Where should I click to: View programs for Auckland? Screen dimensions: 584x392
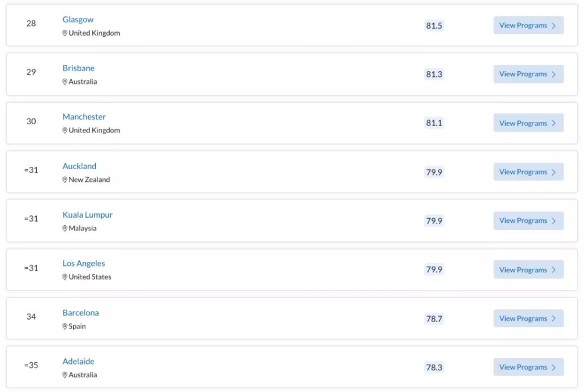pos(529,172)
